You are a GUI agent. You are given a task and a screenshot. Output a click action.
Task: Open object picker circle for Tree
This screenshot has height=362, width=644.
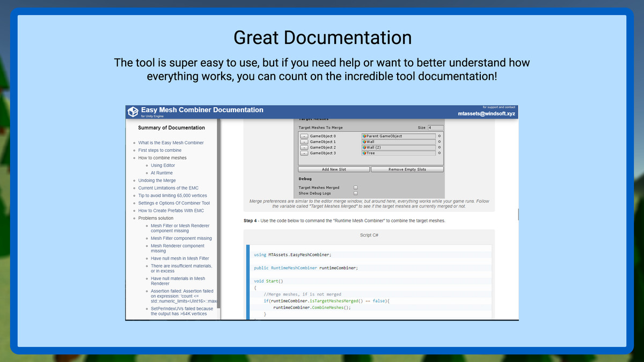(440, 153)
